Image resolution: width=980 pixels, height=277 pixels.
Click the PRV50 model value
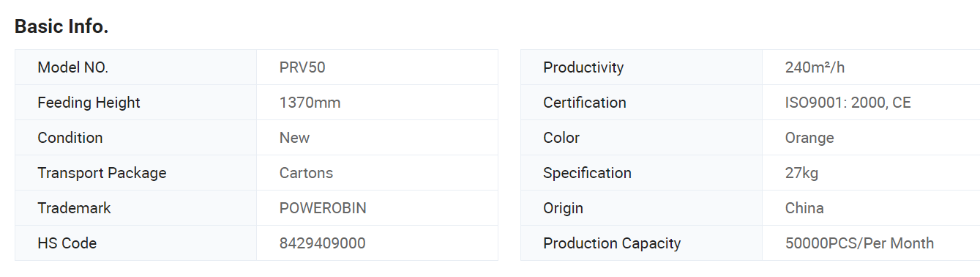[x=302, y=67]
